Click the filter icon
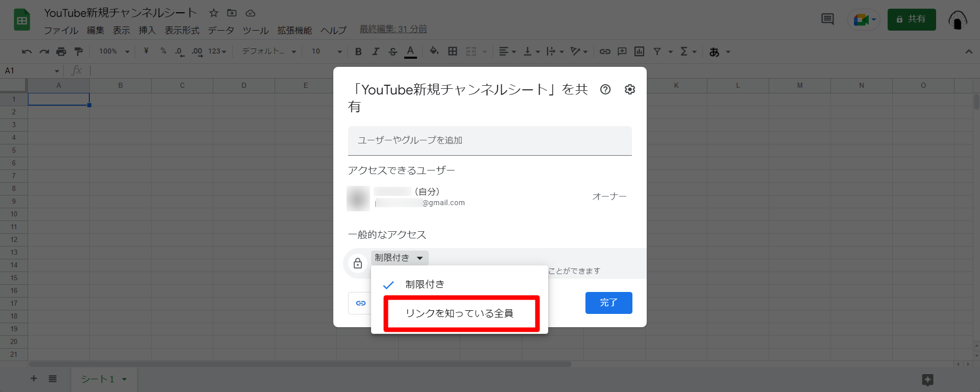 pos(657,52)
